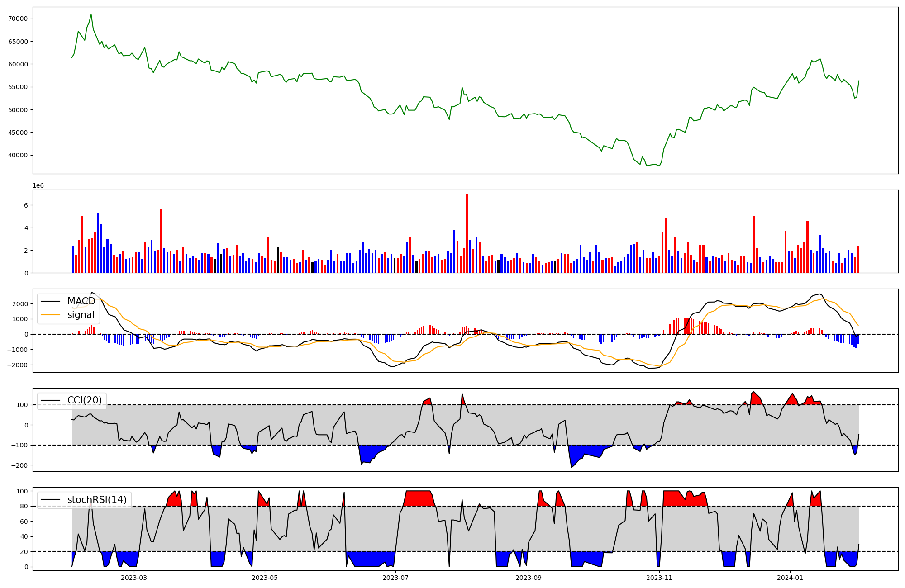This screenshot has width=905, height=588.
Task: Click the tallest red volume bar
Action: 467,233
